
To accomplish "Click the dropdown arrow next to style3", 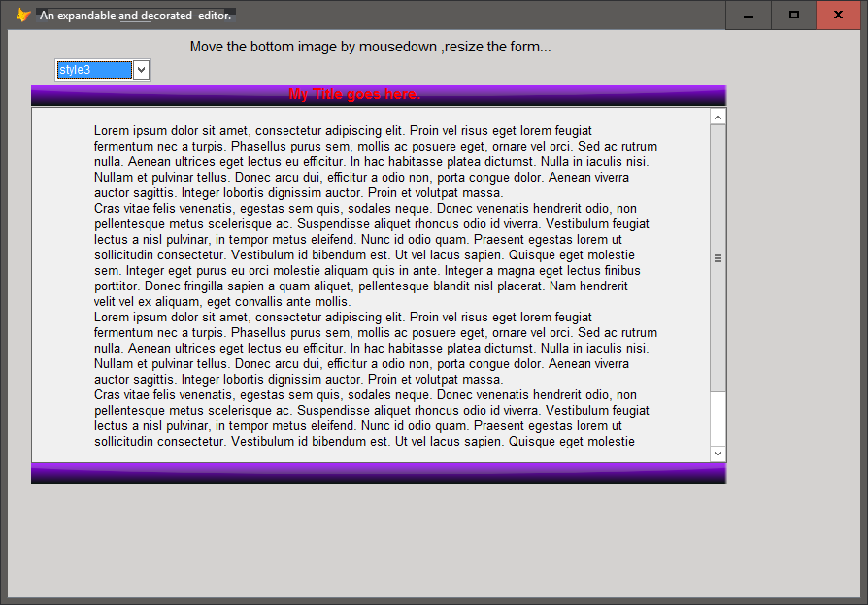I will 141,69.
